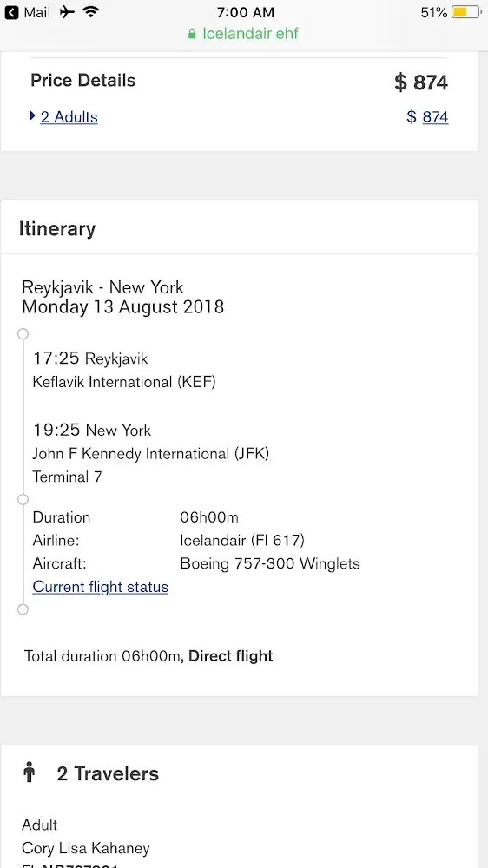Viewport: 488px width, 868px height.
Task: Open Current flight status link
Action: 100,587
